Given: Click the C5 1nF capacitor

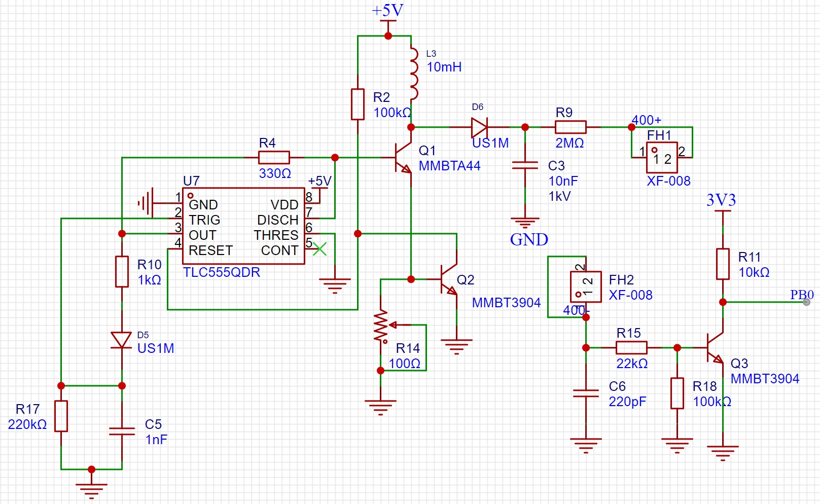Looking at the screenshot, I should [x=122, y=431].
